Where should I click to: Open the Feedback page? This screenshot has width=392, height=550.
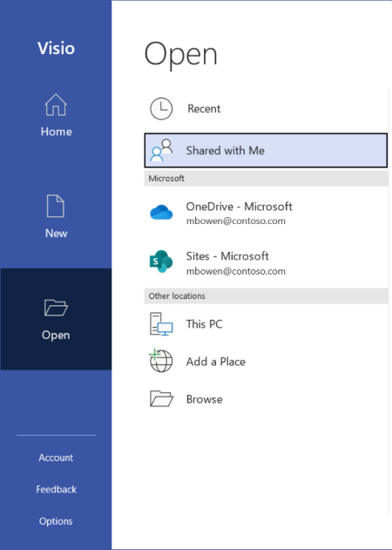click(x=56, y=489)
